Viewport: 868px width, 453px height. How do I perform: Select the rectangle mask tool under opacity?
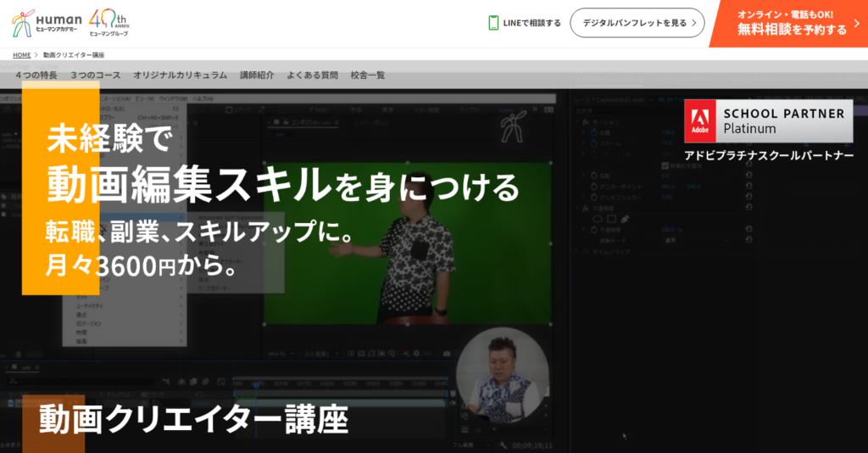pos(610,219)
